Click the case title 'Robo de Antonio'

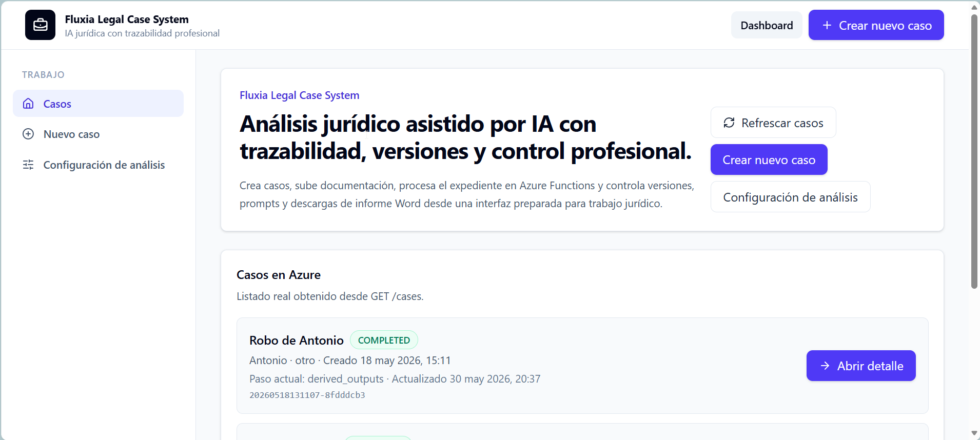click(x=296, y=341)
